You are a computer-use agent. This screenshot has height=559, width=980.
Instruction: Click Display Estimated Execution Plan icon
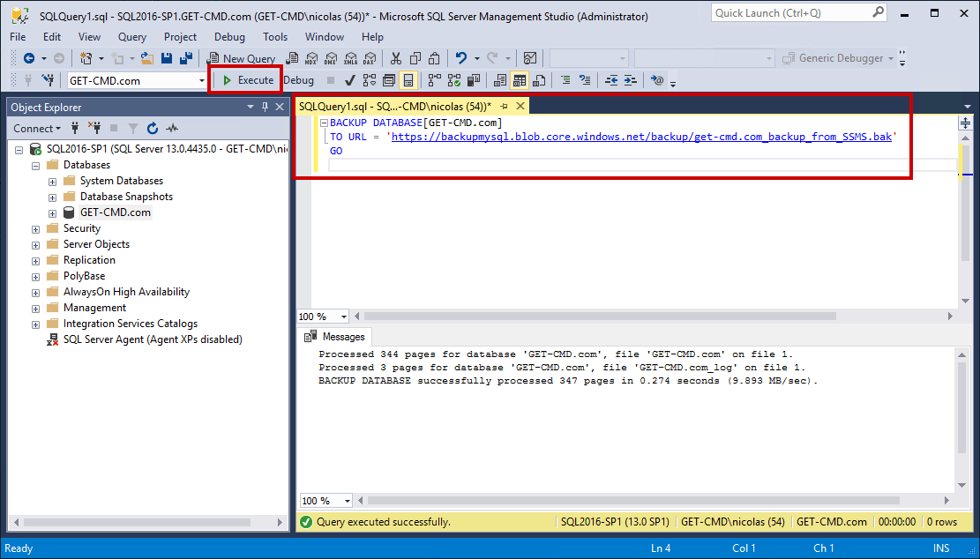[x=370, y=80]
